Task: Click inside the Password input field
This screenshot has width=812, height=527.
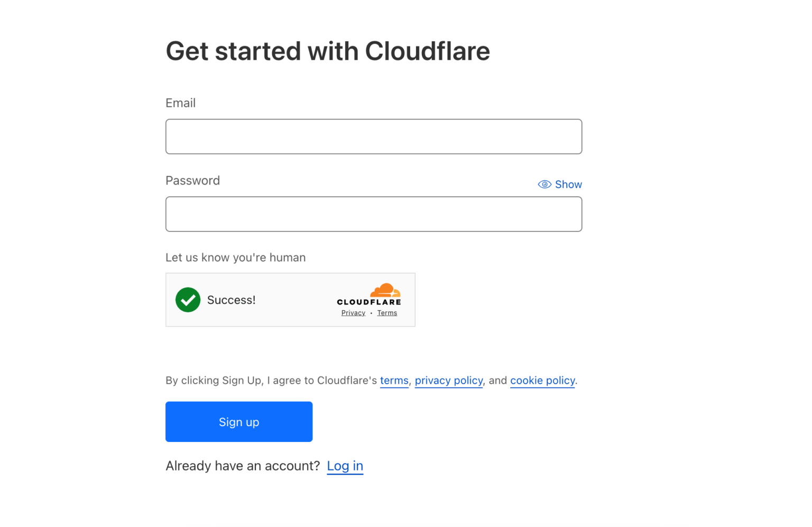Action: (x=373, y=214)
